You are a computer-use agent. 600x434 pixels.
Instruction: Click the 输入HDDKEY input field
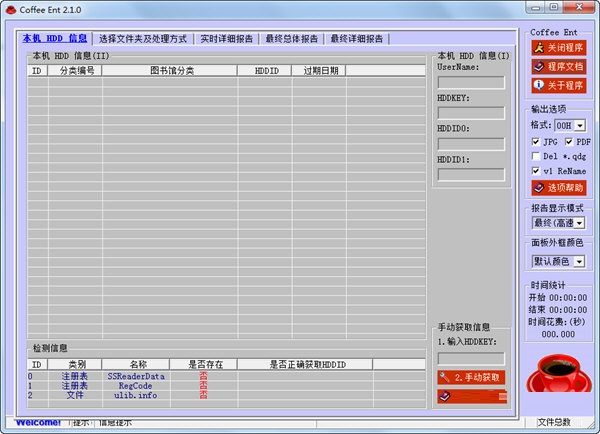pyautogui.click(x=471, y=358)
